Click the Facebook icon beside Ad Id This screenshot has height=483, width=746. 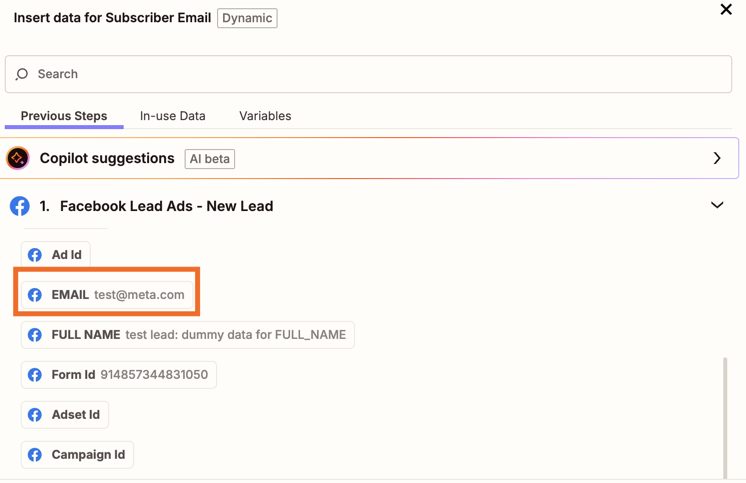[35, 255]
